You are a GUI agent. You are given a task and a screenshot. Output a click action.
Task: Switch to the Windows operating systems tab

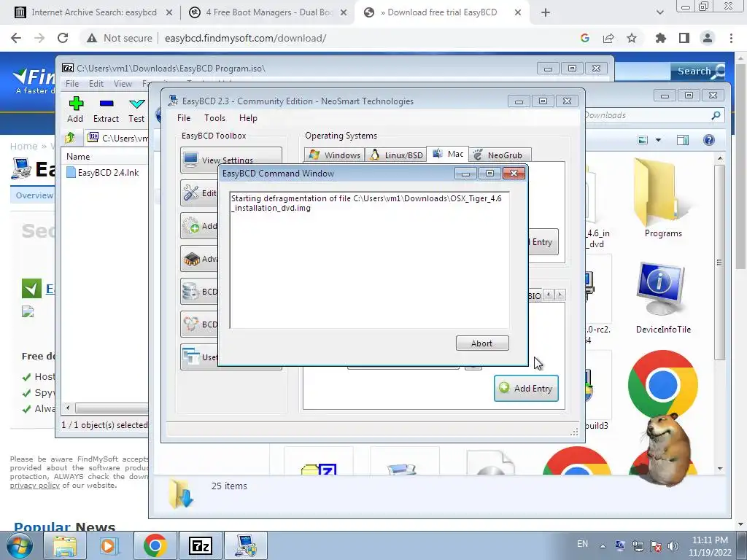[334, 155]
